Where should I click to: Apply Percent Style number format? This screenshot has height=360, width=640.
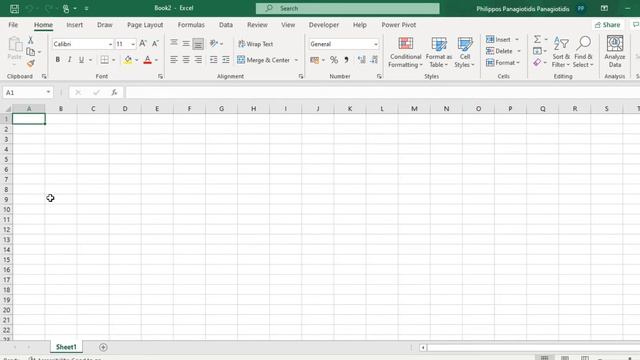click(x=334, y=60)
